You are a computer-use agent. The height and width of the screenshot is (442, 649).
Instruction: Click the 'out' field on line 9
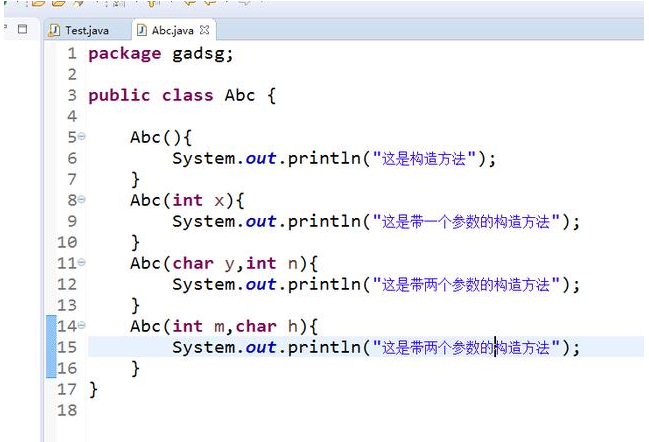click(261, 221)
